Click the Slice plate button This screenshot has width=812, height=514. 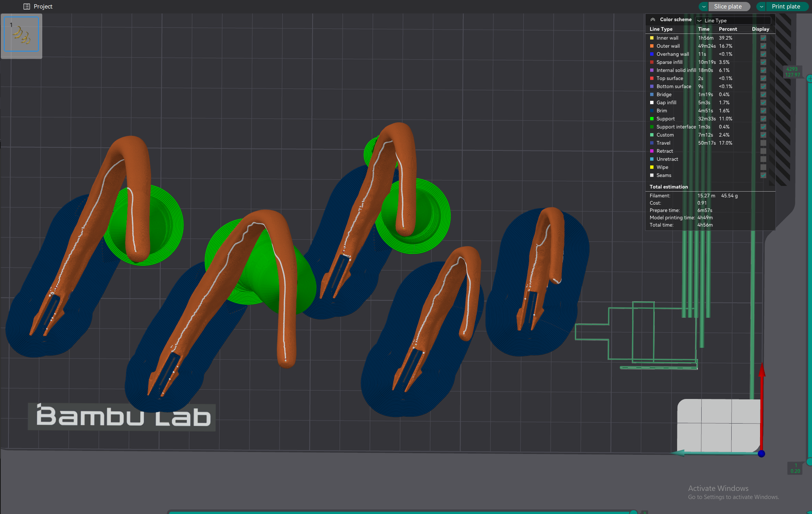[729, 7]
